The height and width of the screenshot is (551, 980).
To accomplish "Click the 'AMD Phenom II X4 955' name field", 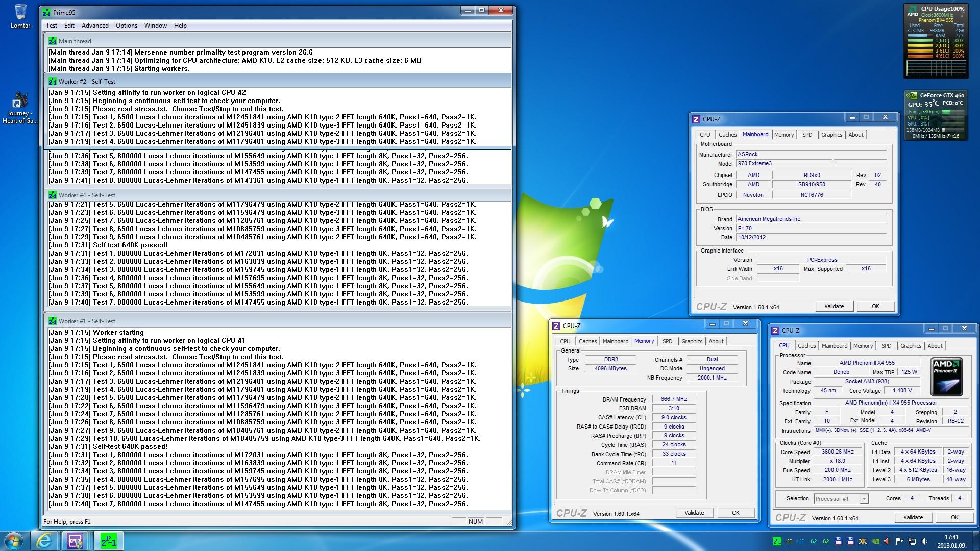I will pos(867,363).
